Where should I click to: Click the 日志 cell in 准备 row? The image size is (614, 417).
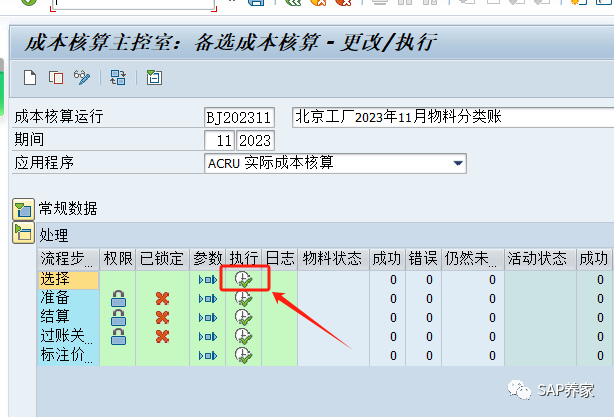point(280,299)
